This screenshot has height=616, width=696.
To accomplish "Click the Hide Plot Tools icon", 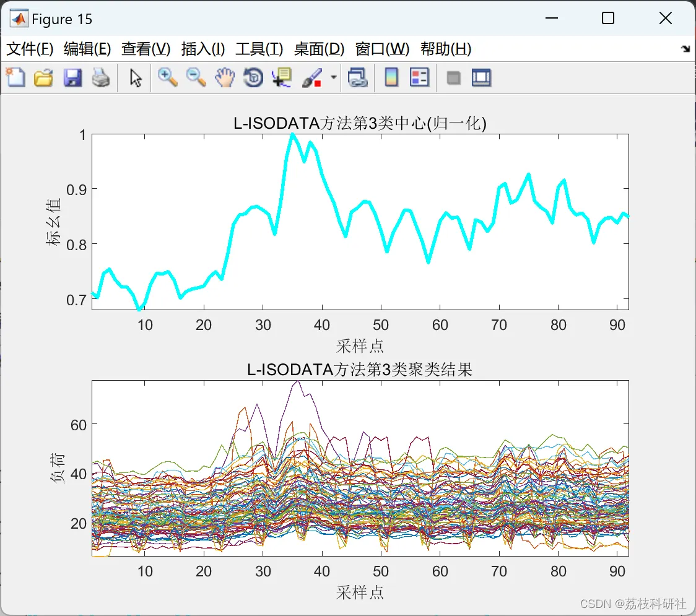I will tap(453, 79).
